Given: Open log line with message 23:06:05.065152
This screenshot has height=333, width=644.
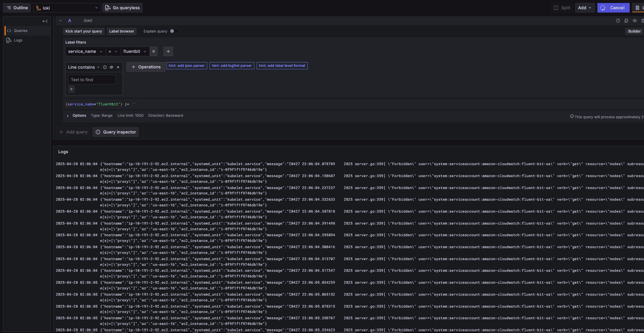Looking at the screenshot, I should 349,297.
